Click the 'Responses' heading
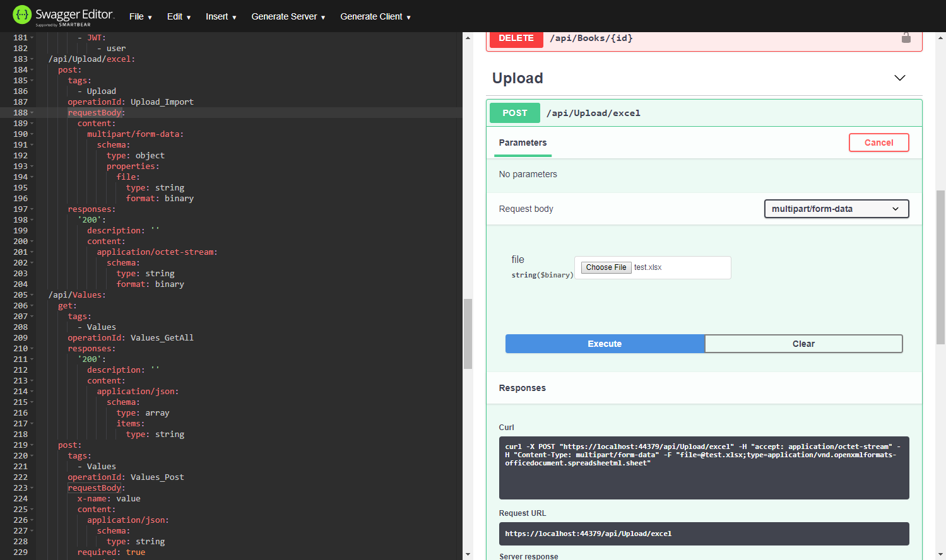 click(x=522, y=388)
